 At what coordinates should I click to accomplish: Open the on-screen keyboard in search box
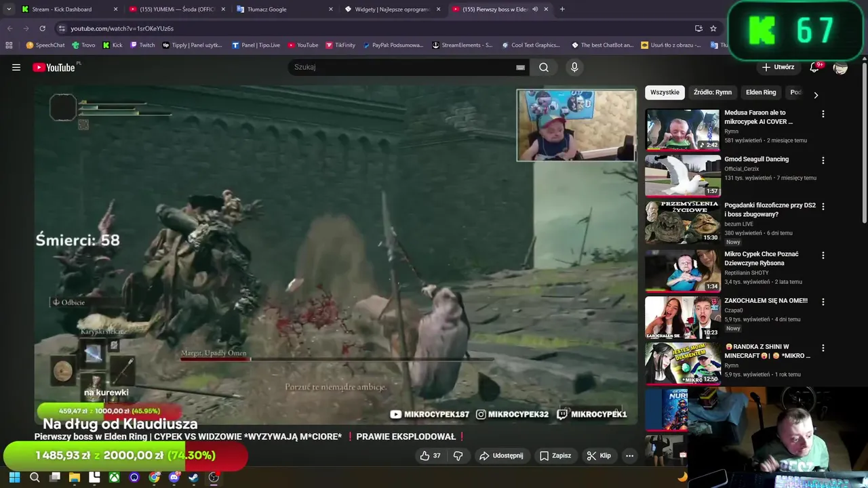(520, 67)
